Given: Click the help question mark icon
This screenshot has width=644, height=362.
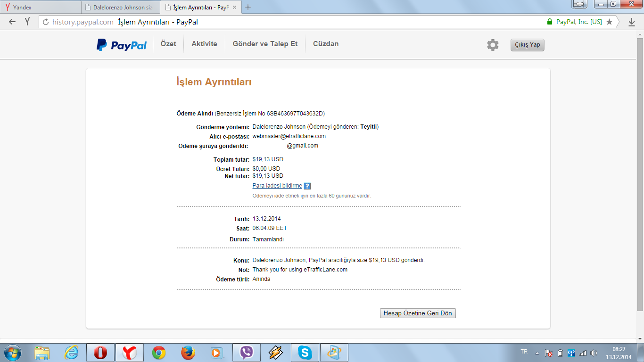Looking at the screenshot, I should [307, 186].
